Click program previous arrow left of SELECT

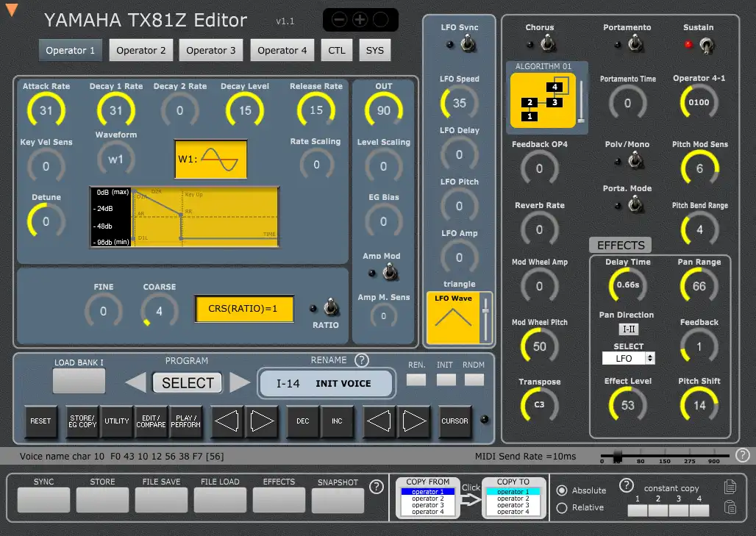[135, 383]
